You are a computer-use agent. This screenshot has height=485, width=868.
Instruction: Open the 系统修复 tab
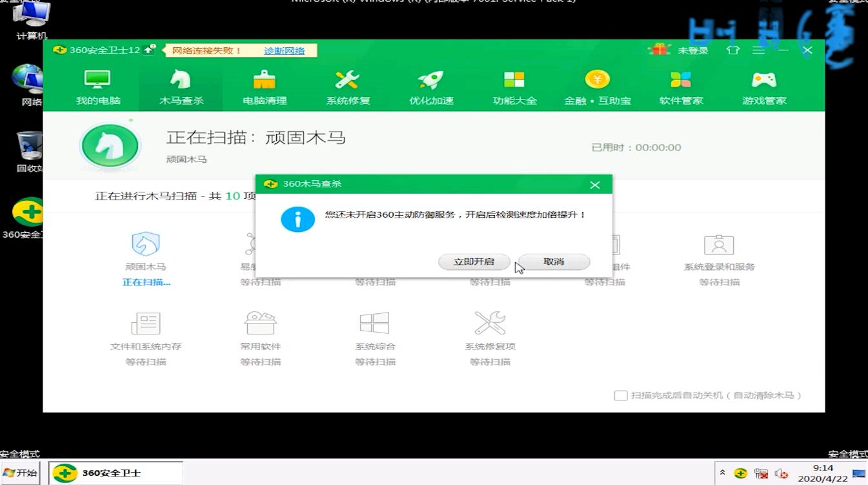pyautogui.click(x=348, y=87)
